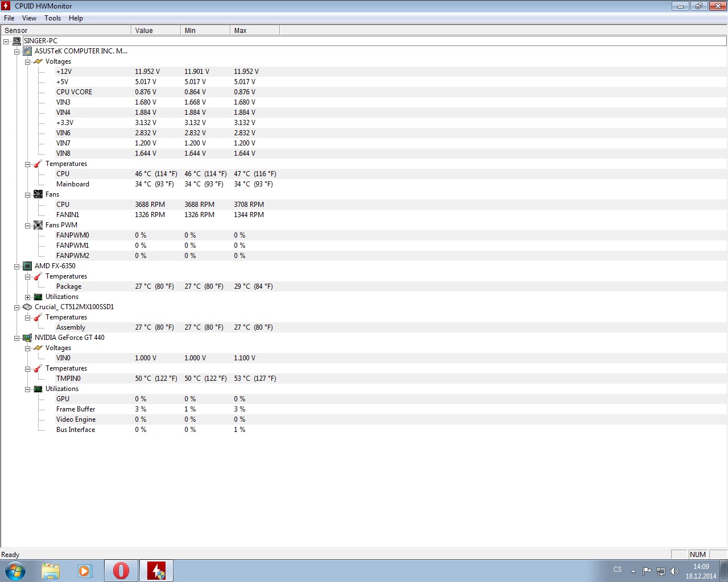Screen dimensions: 728x582
Task: Click the HWMonitor taskbar button
Action: [156, 571]
